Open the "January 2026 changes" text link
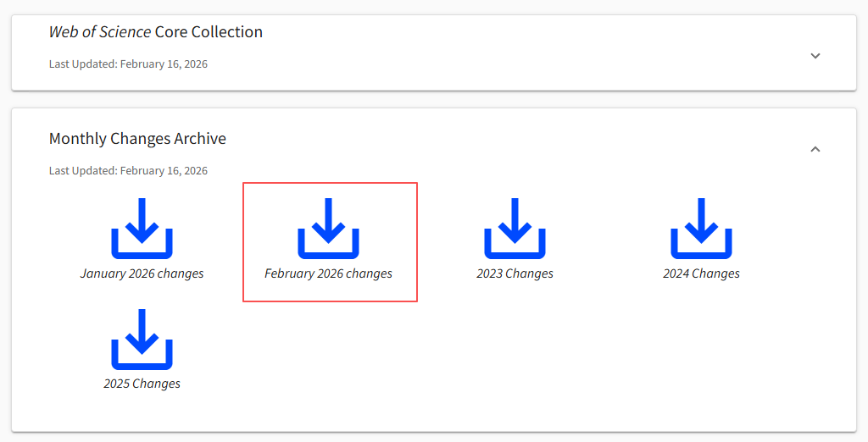Viewport: 868px width, 442px height. click(142, 273)
